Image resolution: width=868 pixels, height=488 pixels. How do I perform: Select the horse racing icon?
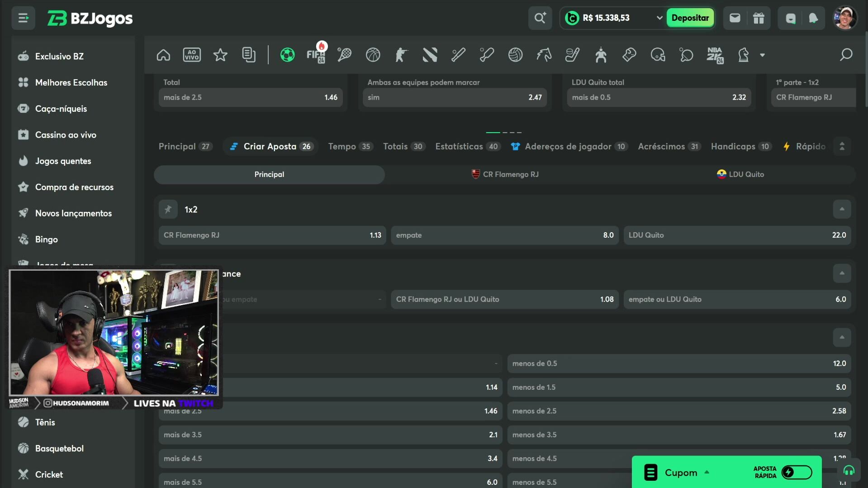pyautogui.click(x=544, y=55)
